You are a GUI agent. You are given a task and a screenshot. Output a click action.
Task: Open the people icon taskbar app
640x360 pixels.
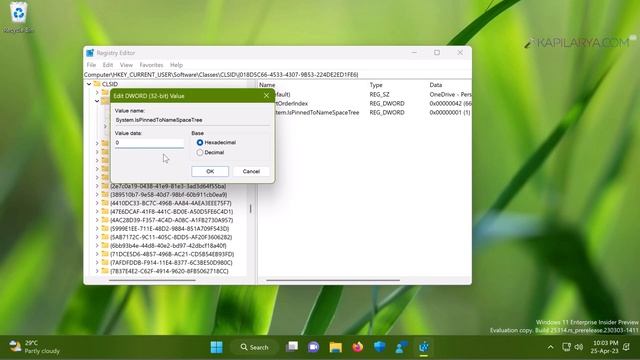(402, 347)
